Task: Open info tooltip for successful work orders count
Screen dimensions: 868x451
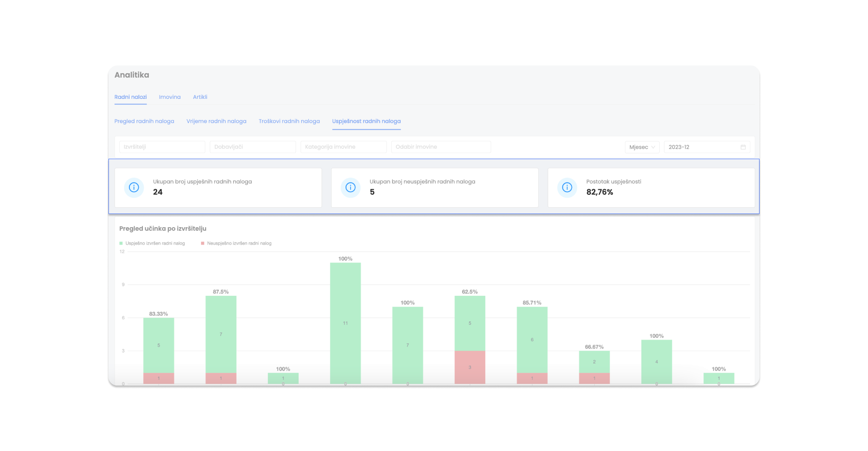Action: (134, 187)
